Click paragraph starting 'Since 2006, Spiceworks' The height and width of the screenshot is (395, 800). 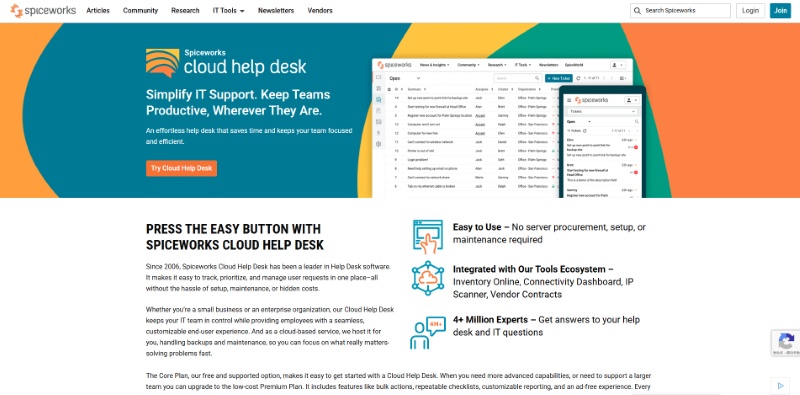(268, 277)
